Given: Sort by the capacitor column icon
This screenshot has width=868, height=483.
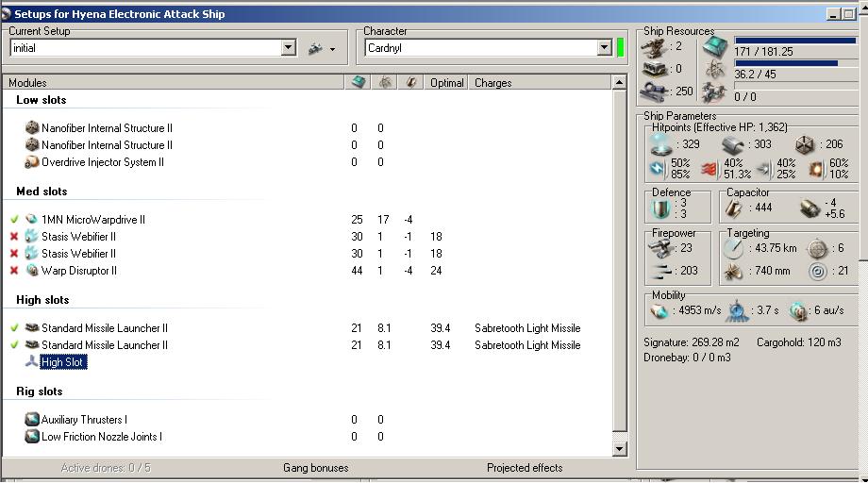Looking at the screenshot, I should pos(410,82).
